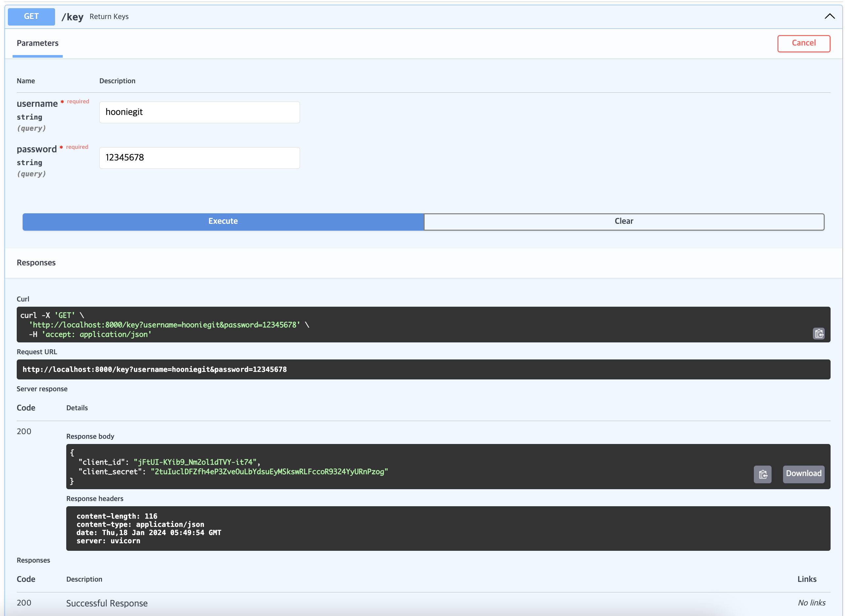Cancel the try-it-out mode
Screen dimensions: 846x616
point(803,43)
